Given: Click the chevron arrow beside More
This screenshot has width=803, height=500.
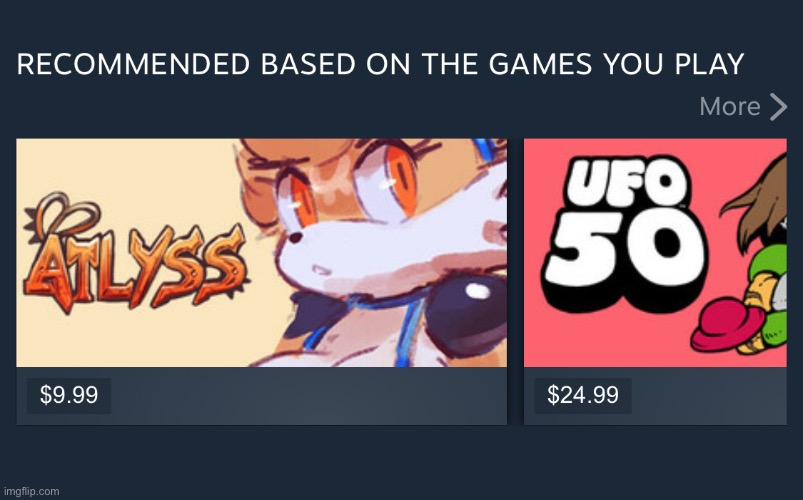Looking at the screenshot, I should click(x=778, y=107).
